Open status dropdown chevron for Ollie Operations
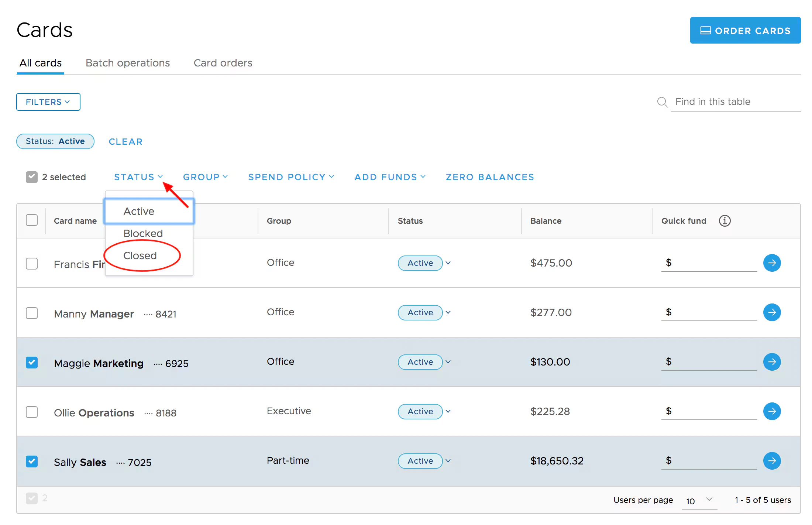This screenshot has height=525, width=812. (x=448, y=411)
